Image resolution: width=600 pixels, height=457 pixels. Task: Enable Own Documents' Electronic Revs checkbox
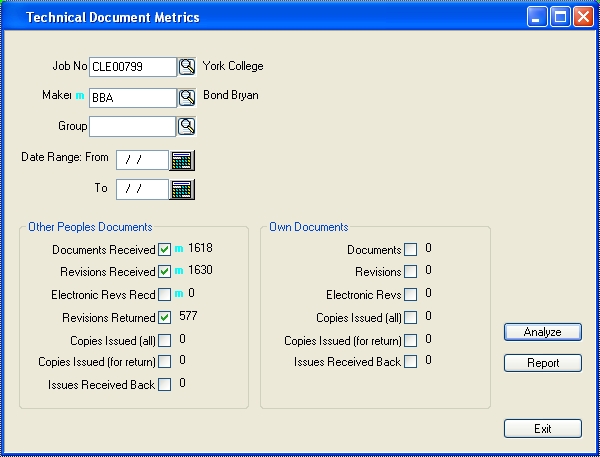(x=411, y=294)
